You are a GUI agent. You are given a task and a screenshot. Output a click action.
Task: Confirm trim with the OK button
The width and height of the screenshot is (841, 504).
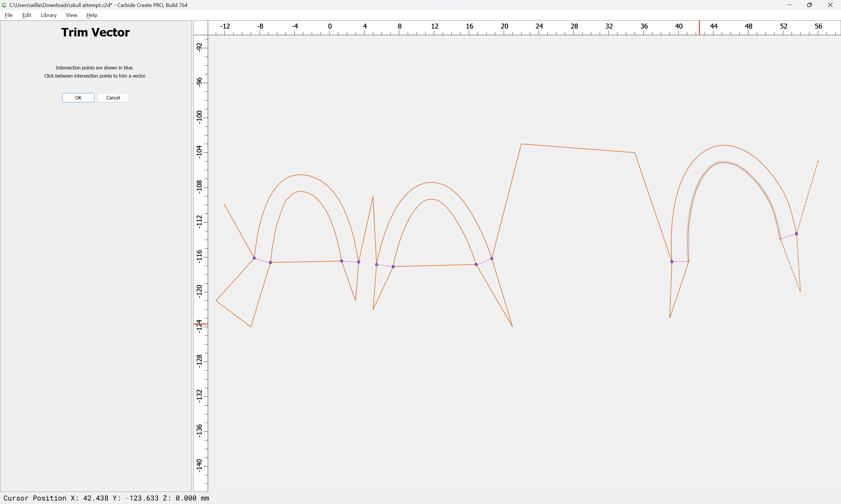click(x=78, y=98)
